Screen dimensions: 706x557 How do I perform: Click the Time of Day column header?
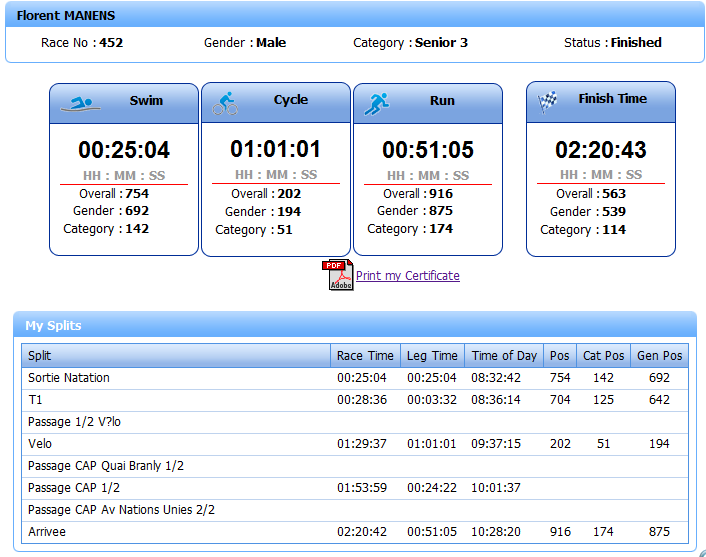click(504, 356)
